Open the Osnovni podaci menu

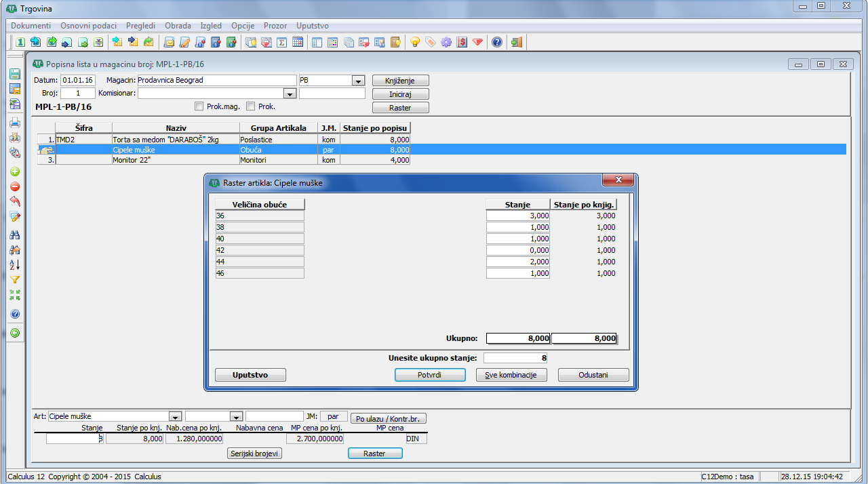click(x=88, y=25)
